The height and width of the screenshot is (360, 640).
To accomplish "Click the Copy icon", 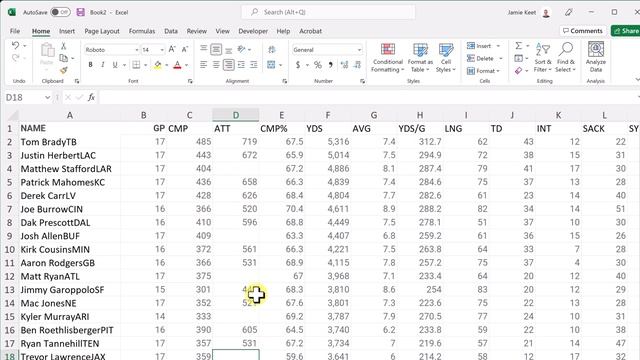I will click(63, 58).
